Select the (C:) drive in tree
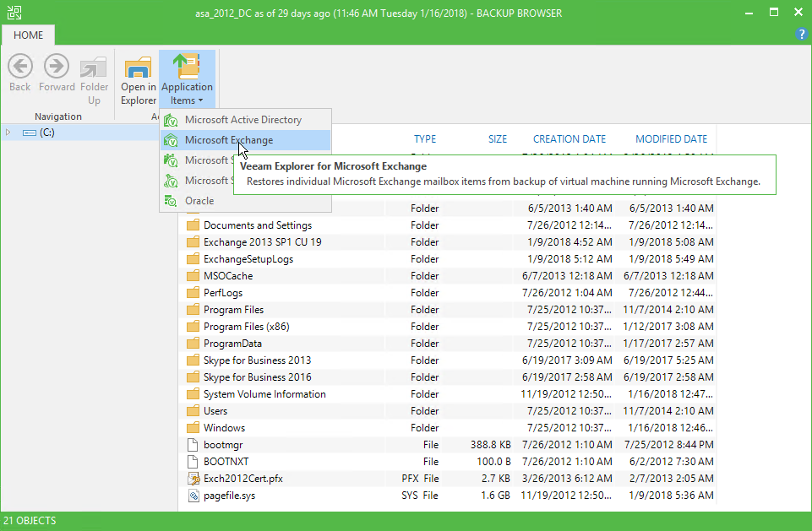The image size is (812, 531). 47,133
